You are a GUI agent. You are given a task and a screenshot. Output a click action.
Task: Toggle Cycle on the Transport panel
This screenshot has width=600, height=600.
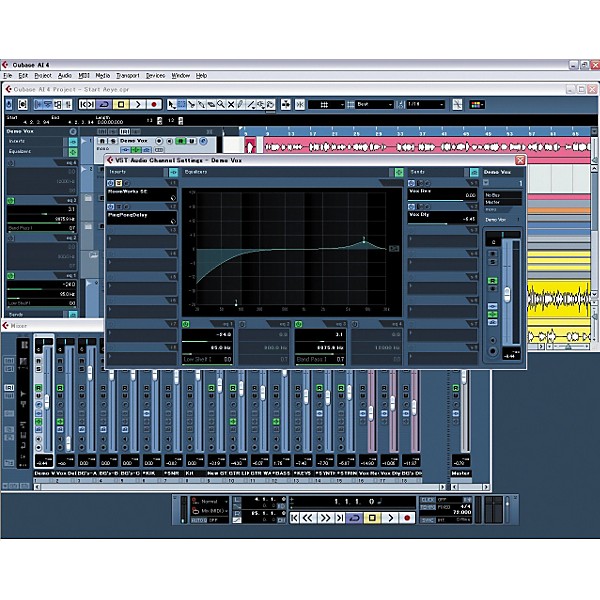tap(355, 518)
